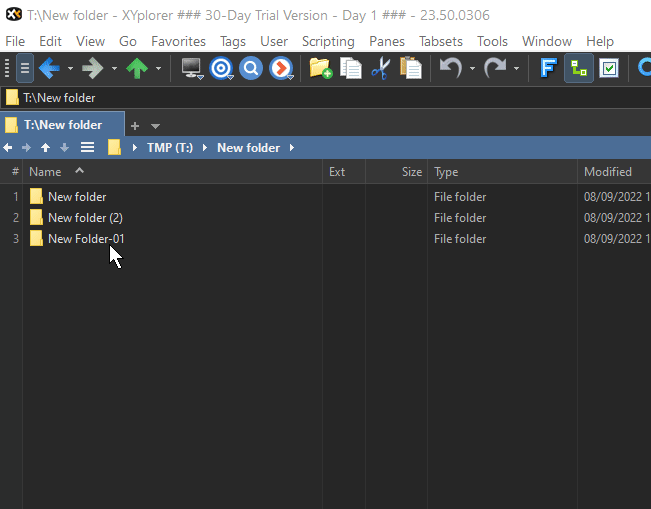
Task: Open the Favorites menu
Action: pyautogui.click(x=178, y=41)
